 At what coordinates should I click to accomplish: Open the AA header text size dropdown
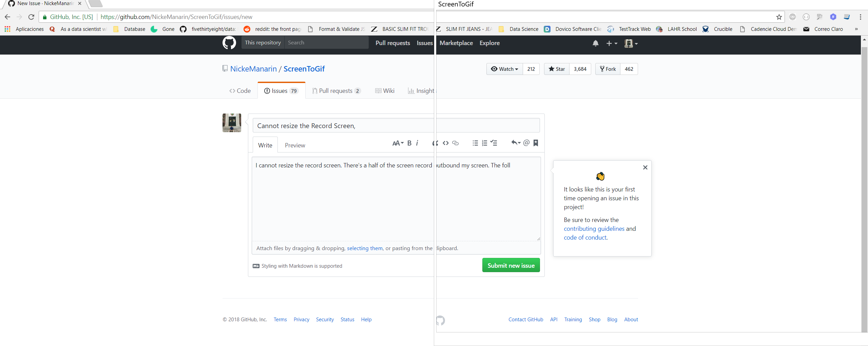[x=398, y=143]
